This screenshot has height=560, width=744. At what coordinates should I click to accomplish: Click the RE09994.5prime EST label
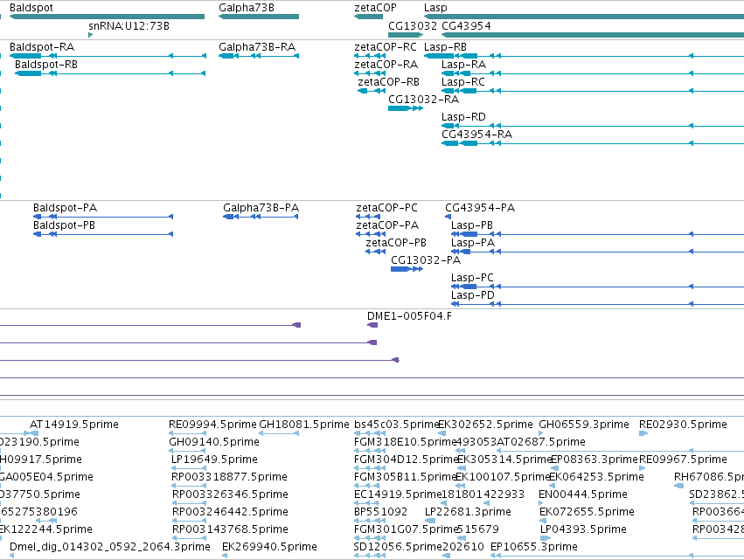coord(213,425)
